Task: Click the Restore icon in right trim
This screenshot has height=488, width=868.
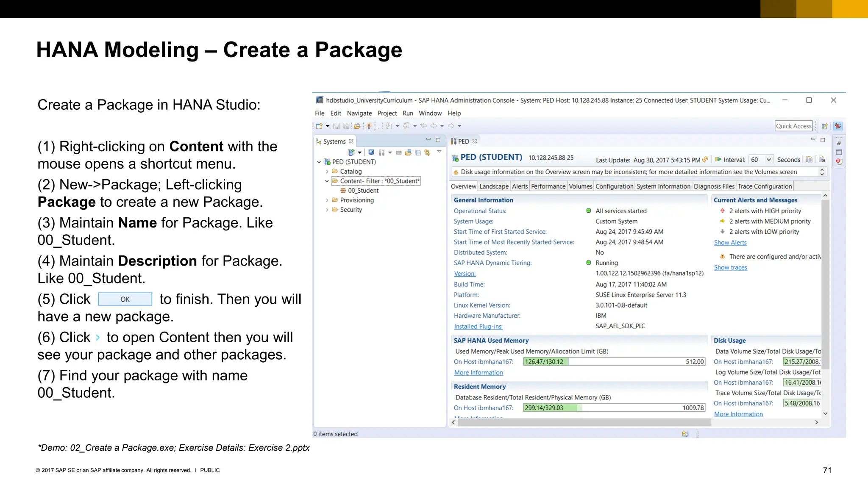Action: [x=839, y=143]
